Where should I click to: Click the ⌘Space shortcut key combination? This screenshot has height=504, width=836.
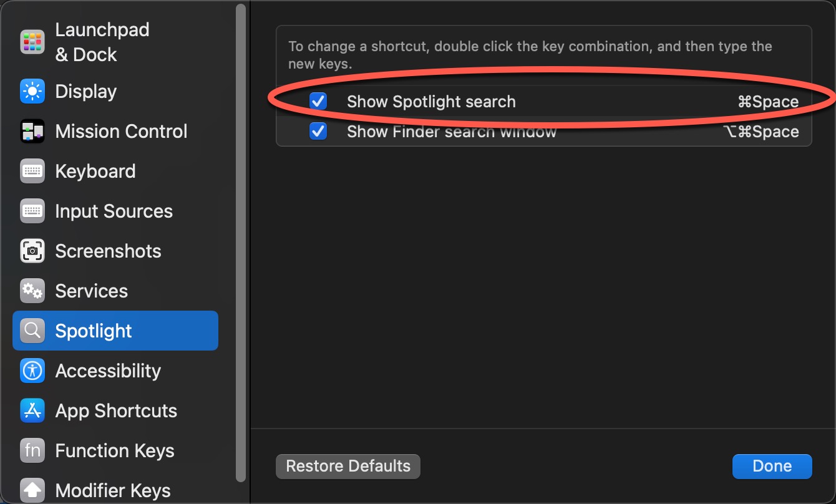(768, 101)
